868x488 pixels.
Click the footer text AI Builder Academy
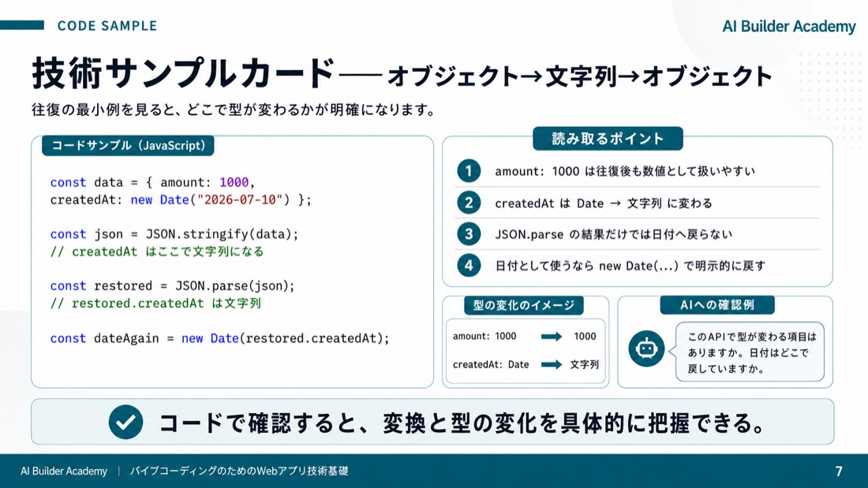pos(64,471)
